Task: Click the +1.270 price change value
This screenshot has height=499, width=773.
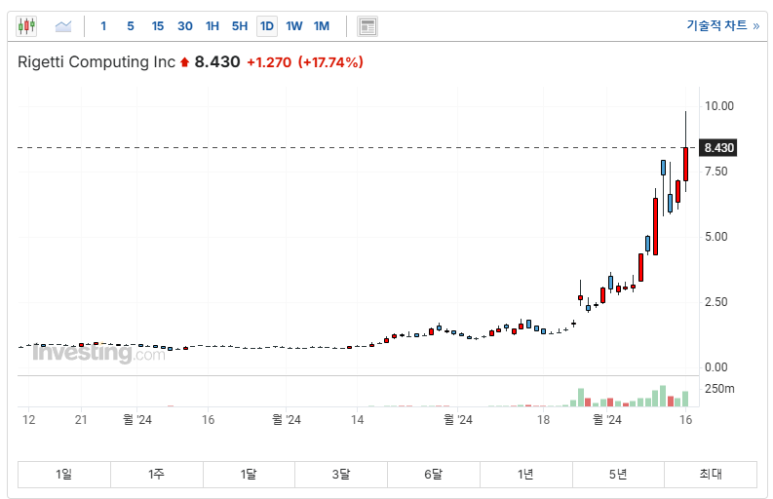Action: pos(269,63)
